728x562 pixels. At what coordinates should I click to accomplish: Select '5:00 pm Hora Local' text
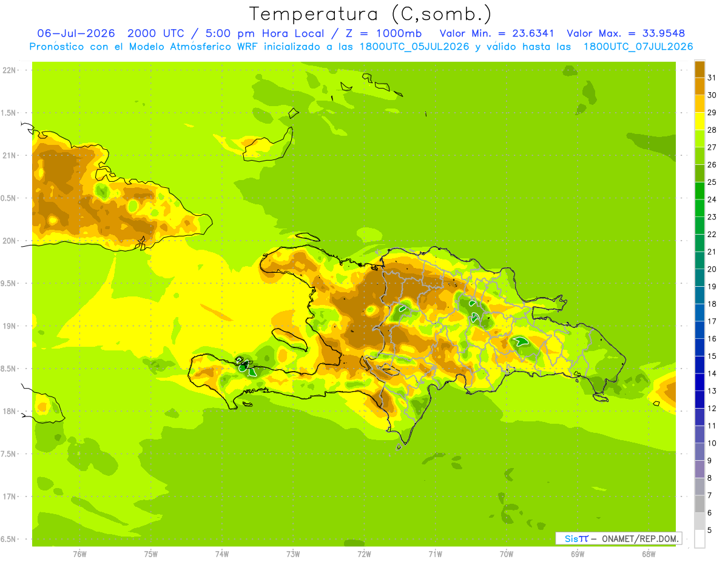[x=263, y=33]
